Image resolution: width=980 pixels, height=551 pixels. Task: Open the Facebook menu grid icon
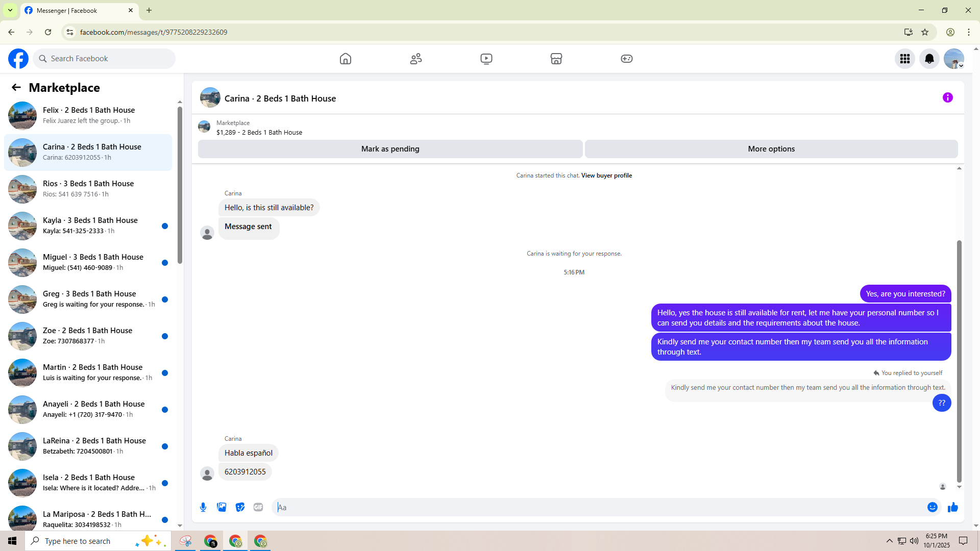[905, 59]
